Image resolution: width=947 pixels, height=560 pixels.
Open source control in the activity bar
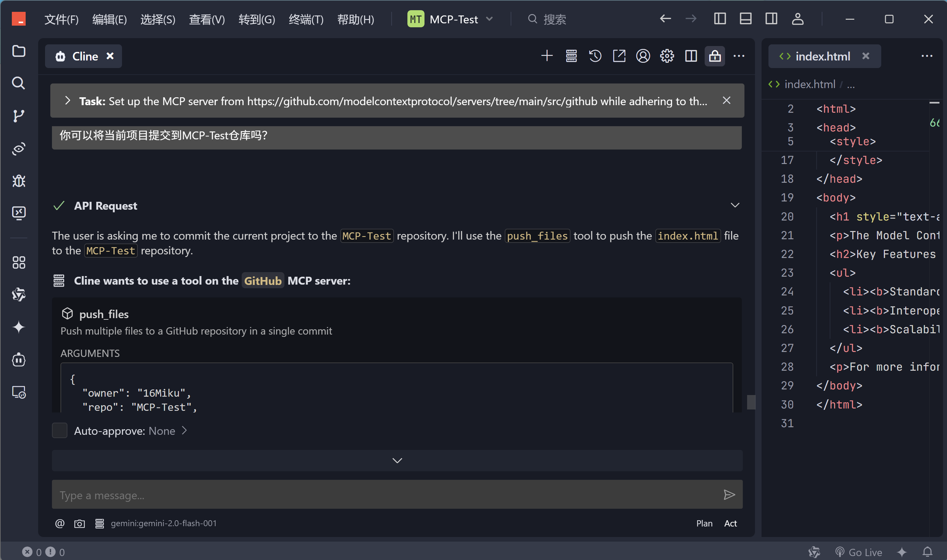point(18,116)
